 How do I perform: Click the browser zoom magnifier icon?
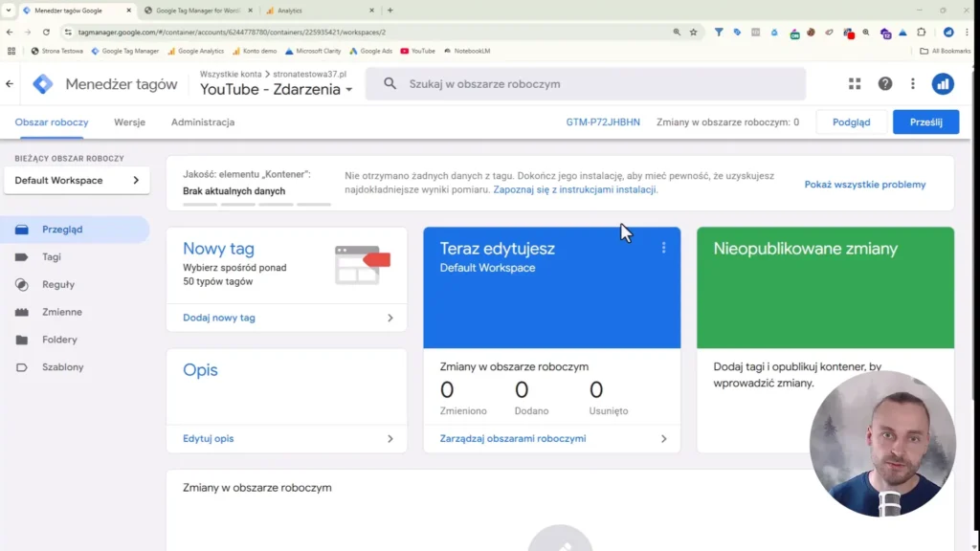(677, 32)
